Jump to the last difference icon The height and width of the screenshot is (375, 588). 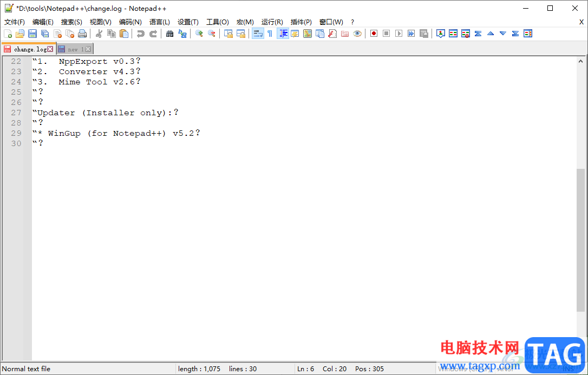[x=515, y=34]
